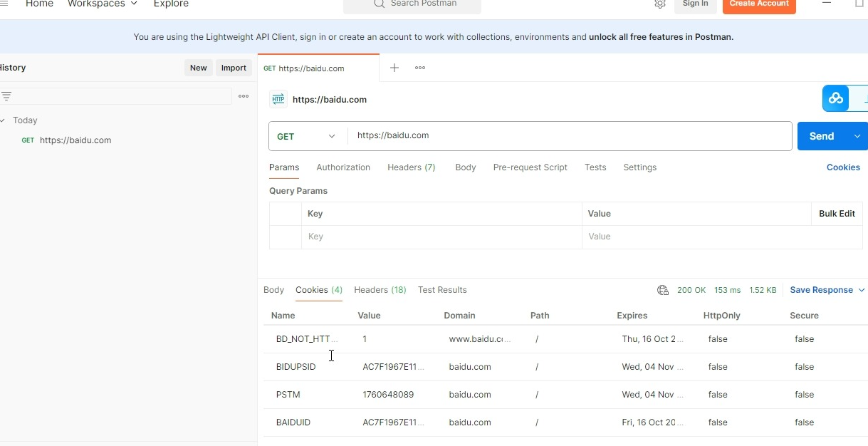This screenshot has width=868, height=446.
Task: Open the request Settings tab
Action: [x=640, y=167]
